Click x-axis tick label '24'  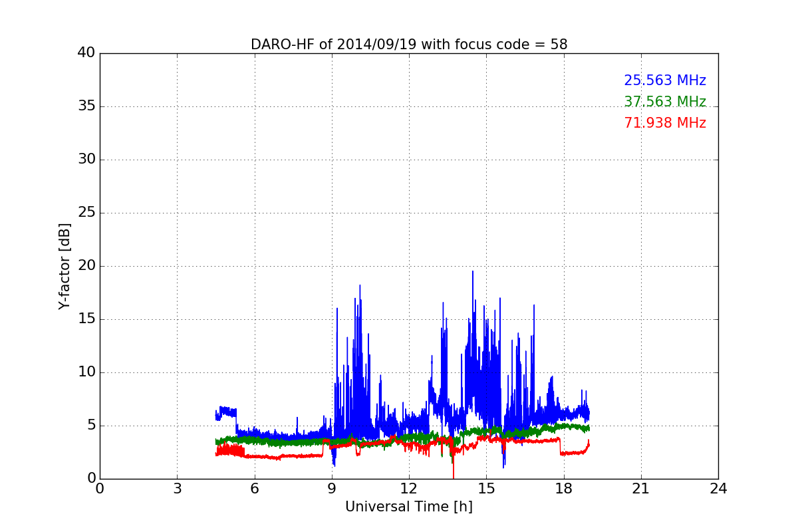tap(718, 489)
